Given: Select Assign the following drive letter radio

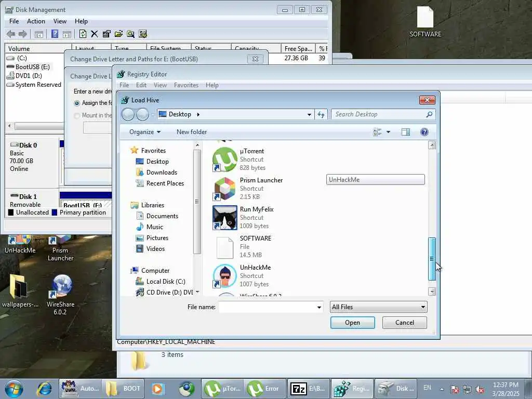Looking at the screenshot, I should tap(77, 103).
